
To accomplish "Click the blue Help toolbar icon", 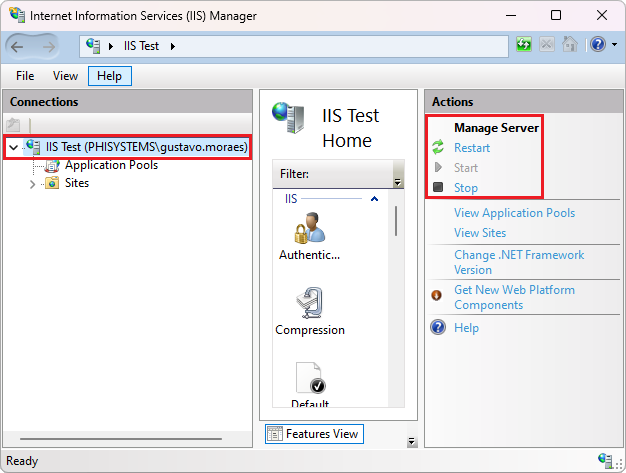I will click(598, 44).
